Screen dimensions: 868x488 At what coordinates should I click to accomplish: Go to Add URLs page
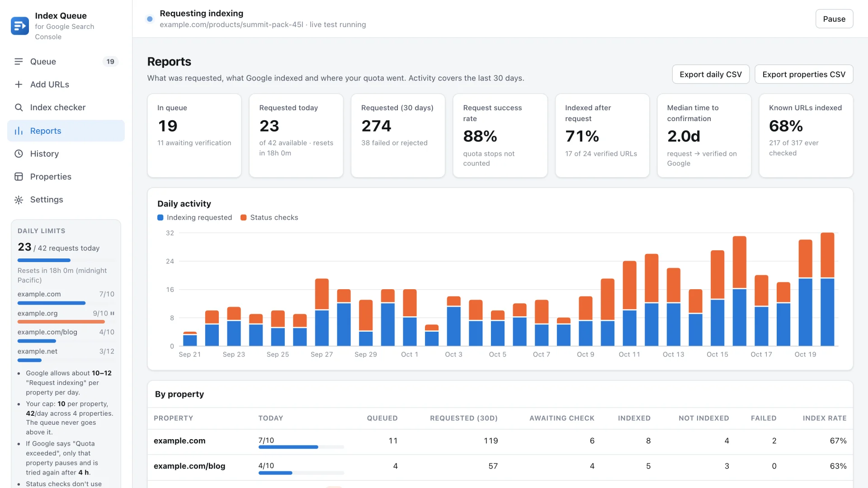click(x=66, y=84)
